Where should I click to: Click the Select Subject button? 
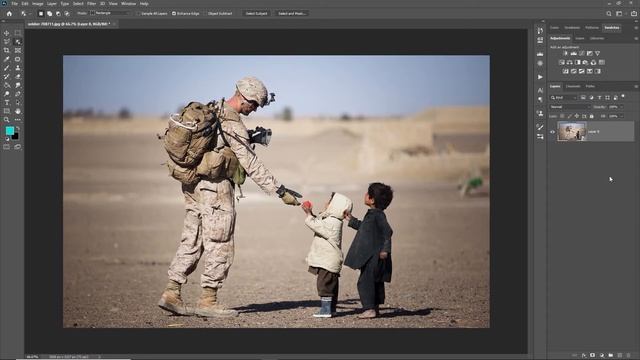coord(256,13)
